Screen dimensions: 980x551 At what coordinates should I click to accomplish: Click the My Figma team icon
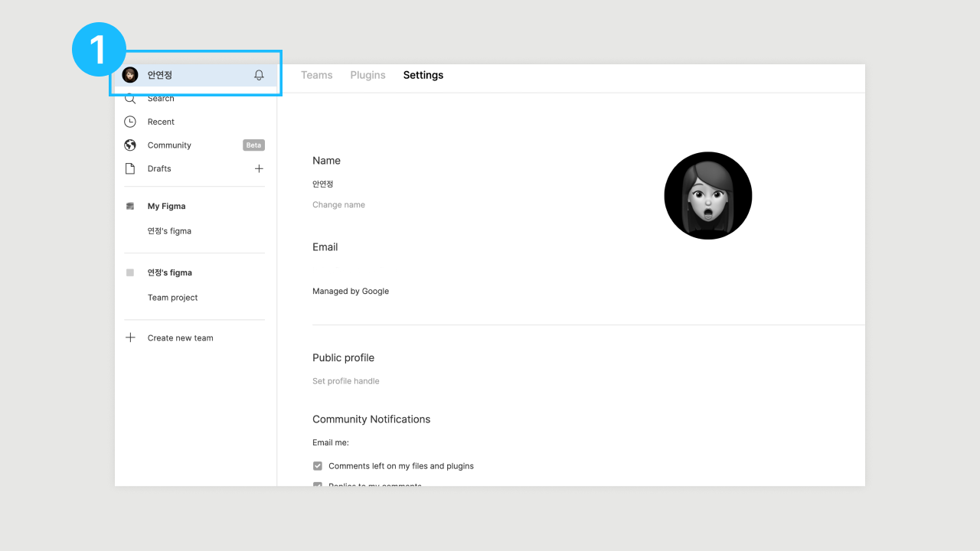click(x=130, y=206)
